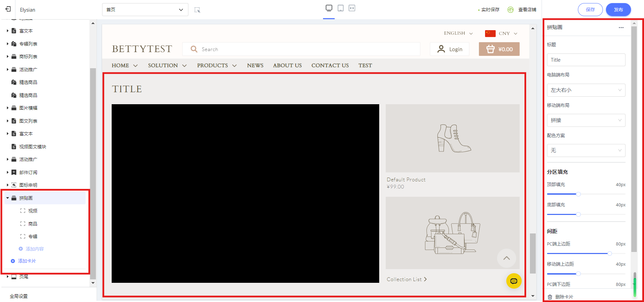
Task: Click the element inspector selection icon
Action: [197, 10]
